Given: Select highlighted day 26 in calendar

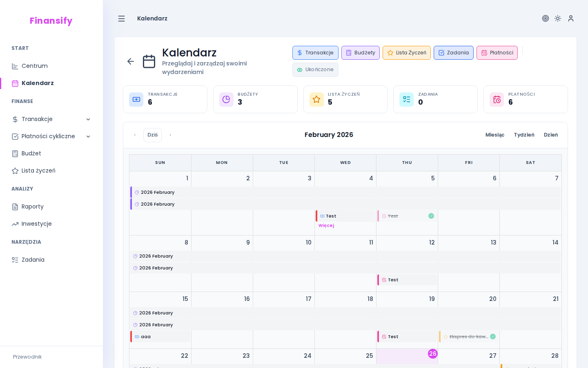Looking at the screenshot, I should pyautogui.click(x=432, y=354).
